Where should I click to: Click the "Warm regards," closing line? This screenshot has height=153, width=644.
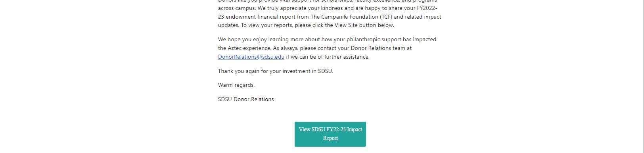(236, 85)
